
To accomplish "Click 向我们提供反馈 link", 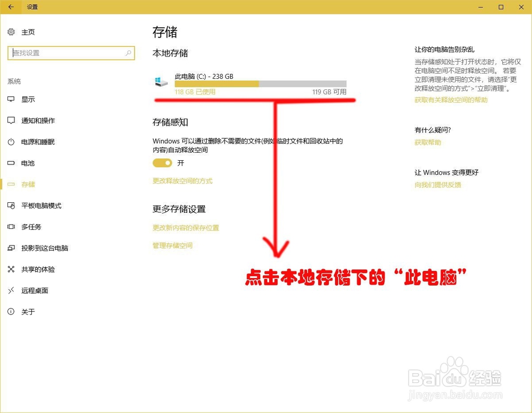I will [x=438, y=185].
